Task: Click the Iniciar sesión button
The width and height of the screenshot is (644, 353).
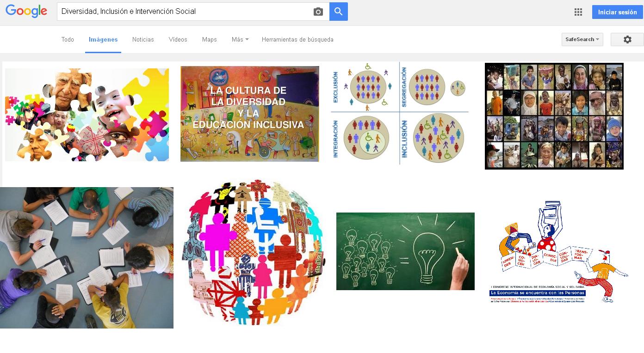Action: [618, 12]
